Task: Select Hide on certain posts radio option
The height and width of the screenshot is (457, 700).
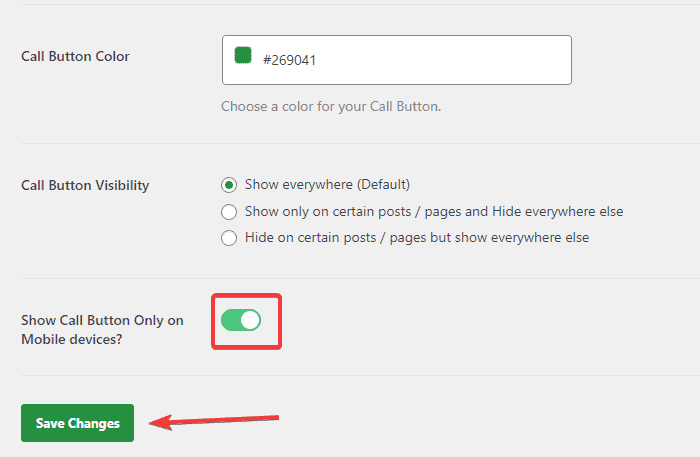Action: click(229, 238)
